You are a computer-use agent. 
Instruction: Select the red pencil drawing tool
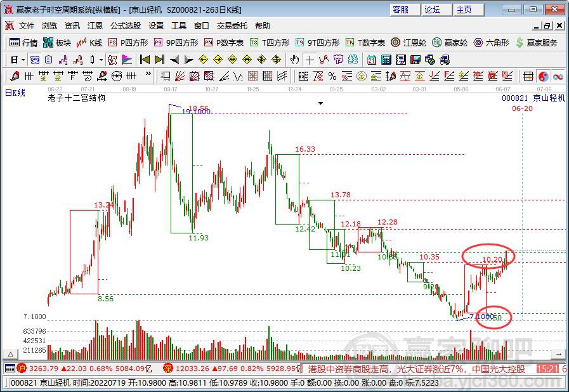tap(14, 76)
